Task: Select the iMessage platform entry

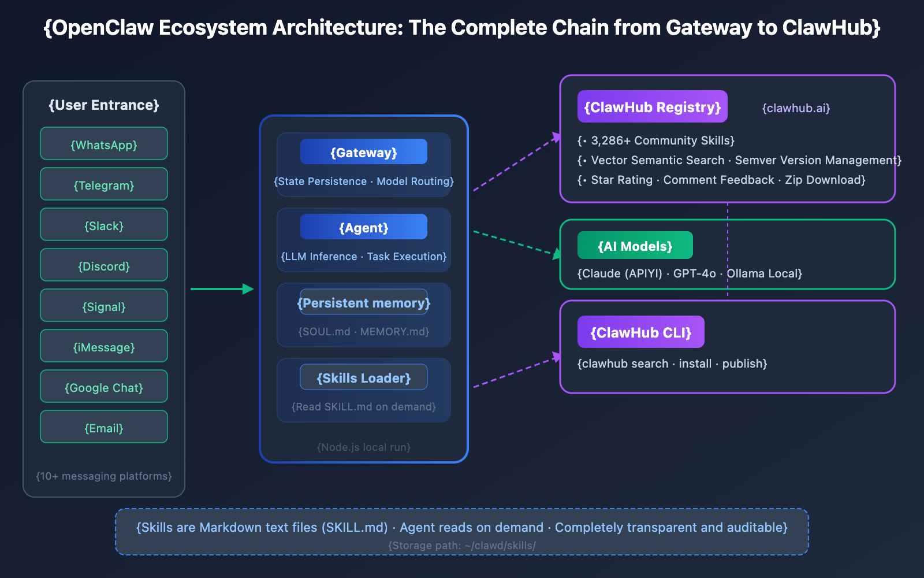Action: click(103, 346)
